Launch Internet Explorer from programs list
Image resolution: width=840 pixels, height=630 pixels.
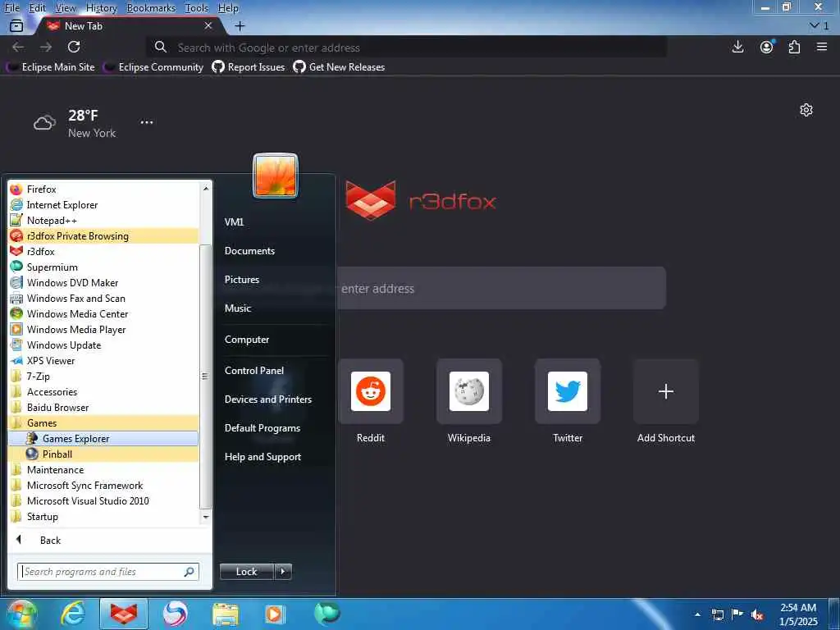point(103,204)
